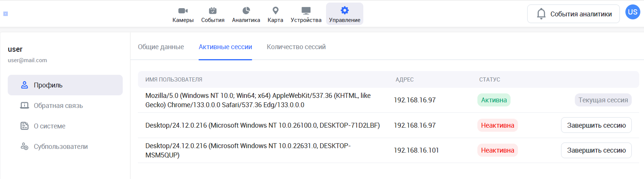Open the Map via the pin icon
Screen dimensions: 644x179
(275, 11)
